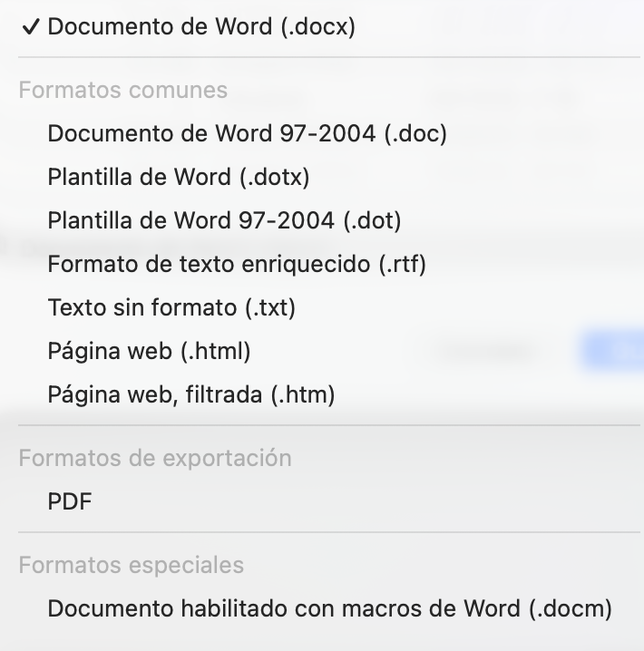Screen dimensions: 644x651
Task: Select PDF export format
Action: pyautogui.click(x=70, y=502)
